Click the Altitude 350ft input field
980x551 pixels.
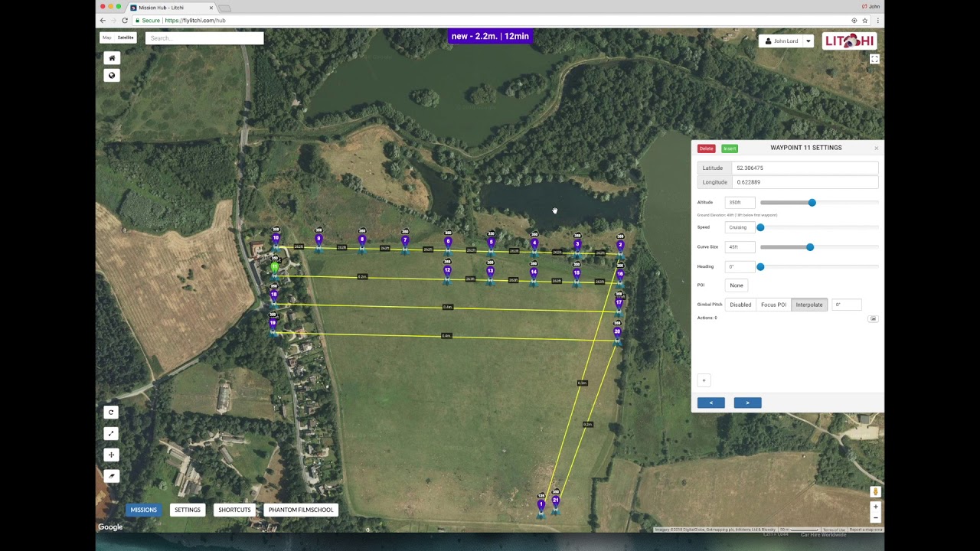[x=740, y=203]
